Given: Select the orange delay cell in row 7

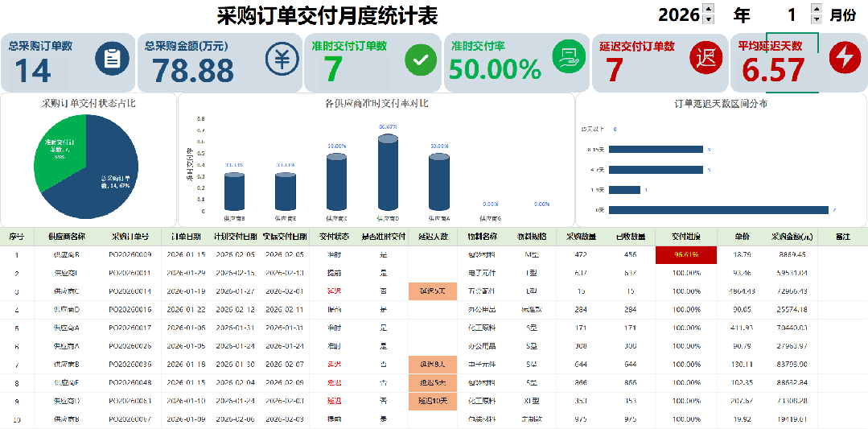Looking at the screenshot, I should tap(432, 365).
